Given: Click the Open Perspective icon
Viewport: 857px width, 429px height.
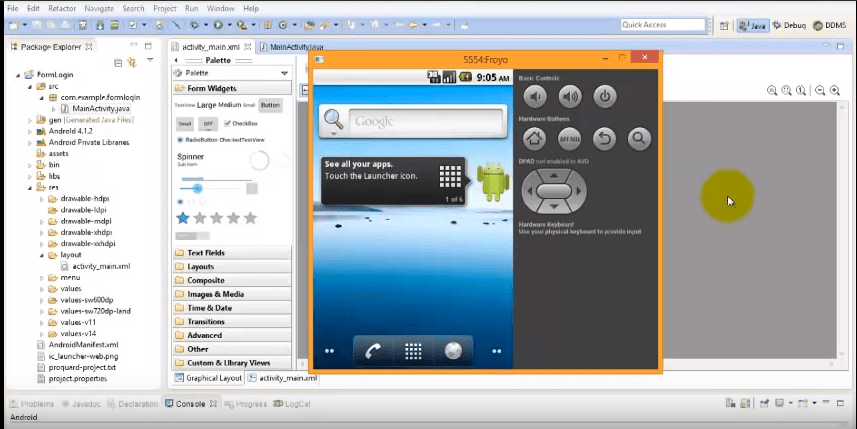Looking at the screenshot, I should (x=724, y=26).
